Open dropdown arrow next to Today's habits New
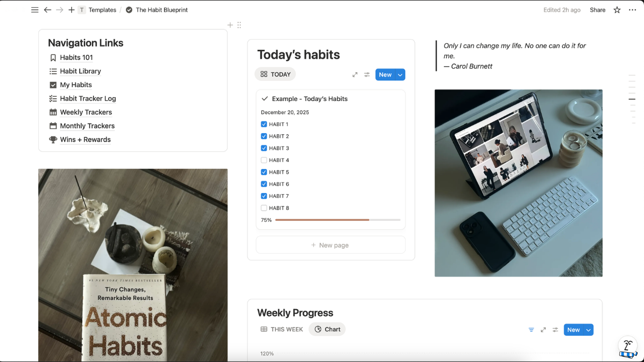 (400, 75)
